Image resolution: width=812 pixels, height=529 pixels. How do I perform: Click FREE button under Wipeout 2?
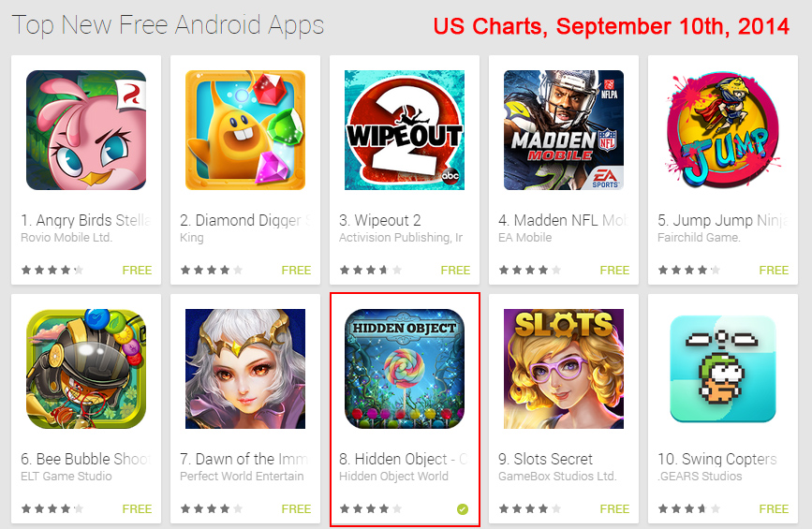pyautogui.click(x=455, y=271)
